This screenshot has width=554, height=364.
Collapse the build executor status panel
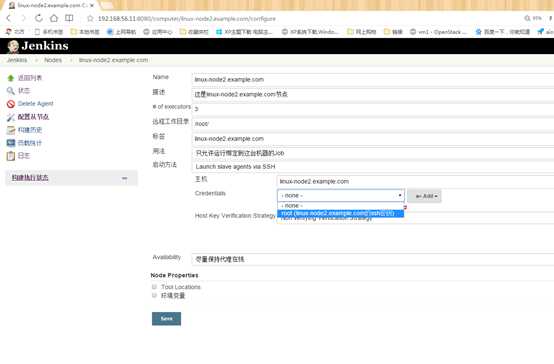click(x=124, y=178)
